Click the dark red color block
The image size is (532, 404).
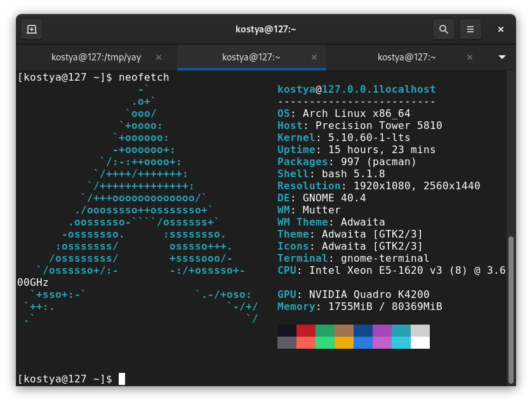306,330
